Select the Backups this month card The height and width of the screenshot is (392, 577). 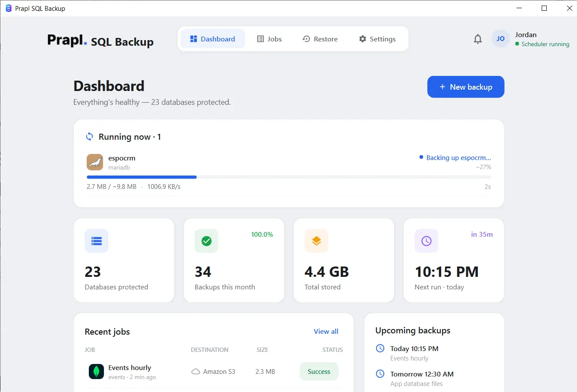point(234,260)
